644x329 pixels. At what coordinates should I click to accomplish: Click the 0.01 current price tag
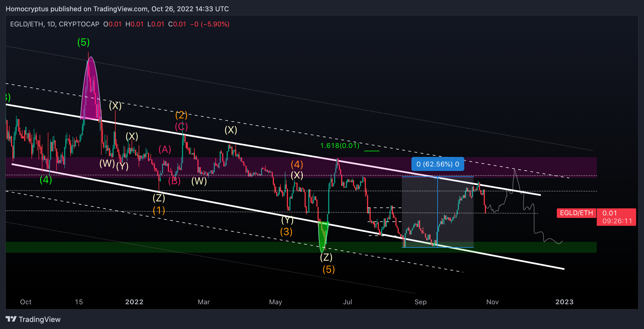609,213
